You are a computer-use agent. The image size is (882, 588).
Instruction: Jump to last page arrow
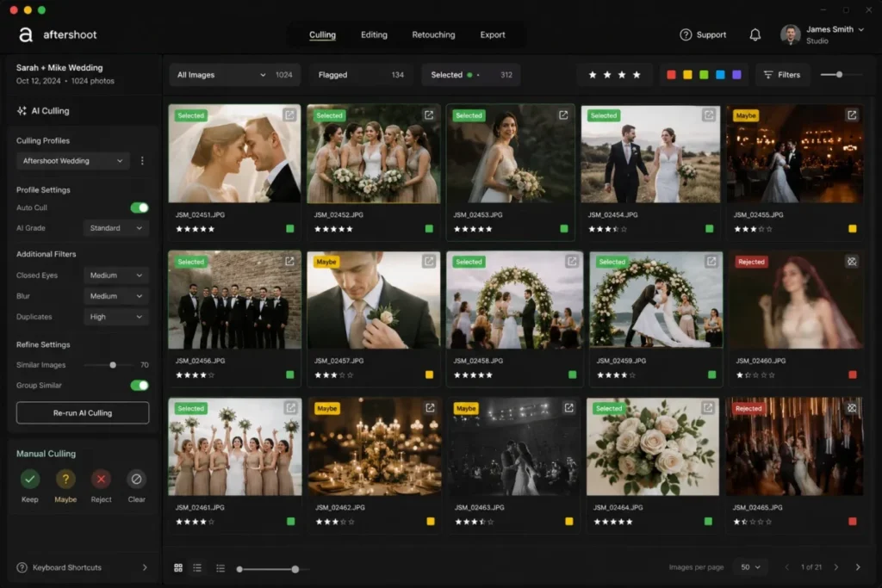point(858,567)
